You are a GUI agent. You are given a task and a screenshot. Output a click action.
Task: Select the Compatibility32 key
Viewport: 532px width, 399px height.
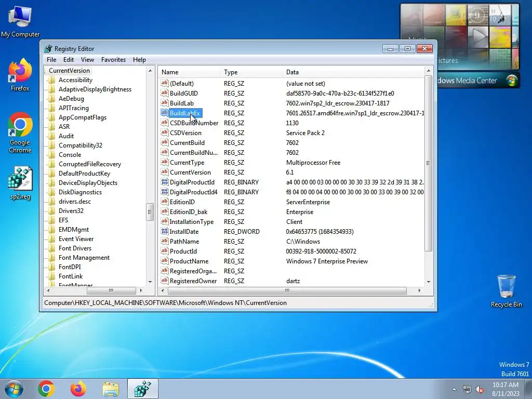click(81, 145)
